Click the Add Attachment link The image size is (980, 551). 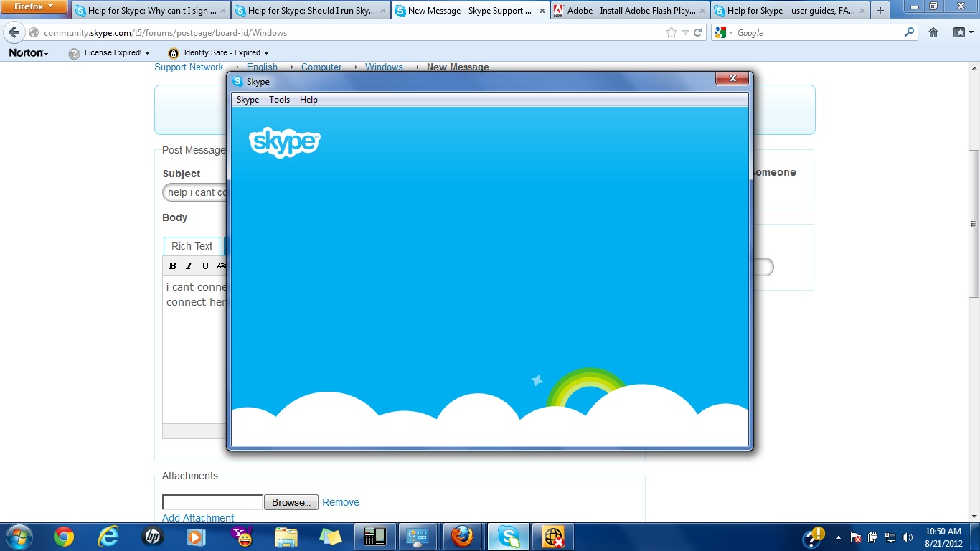coord(198,518)
